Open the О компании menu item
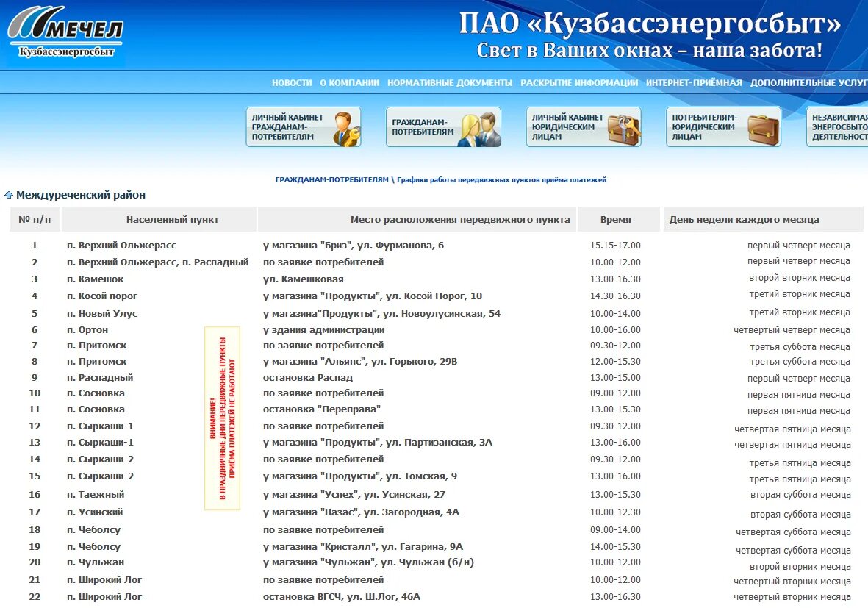 (x=349, y=82)
